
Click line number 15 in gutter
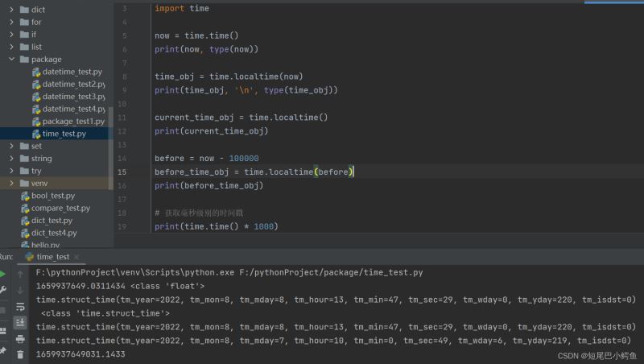(x=122, y=172)
